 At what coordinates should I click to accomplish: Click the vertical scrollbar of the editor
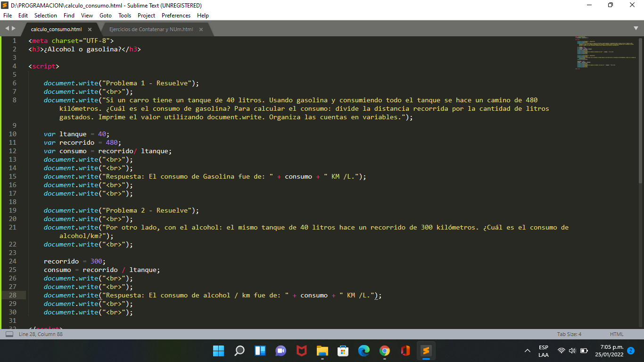click(640, 109)
